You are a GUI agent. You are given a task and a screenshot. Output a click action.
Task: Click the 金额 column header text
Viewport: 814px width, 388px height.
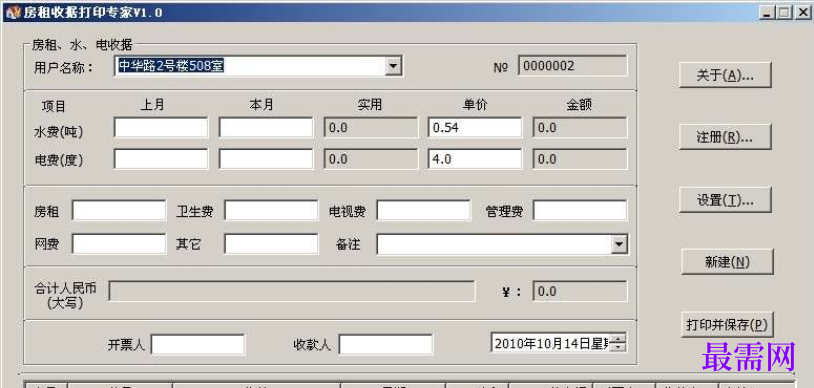click(x=579, y=104)
